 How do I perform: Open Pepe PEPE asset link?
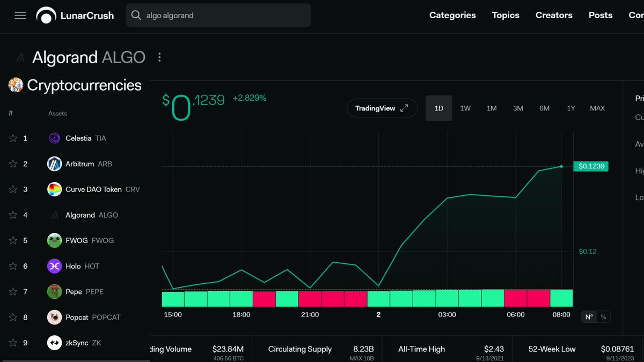point(85,292)
